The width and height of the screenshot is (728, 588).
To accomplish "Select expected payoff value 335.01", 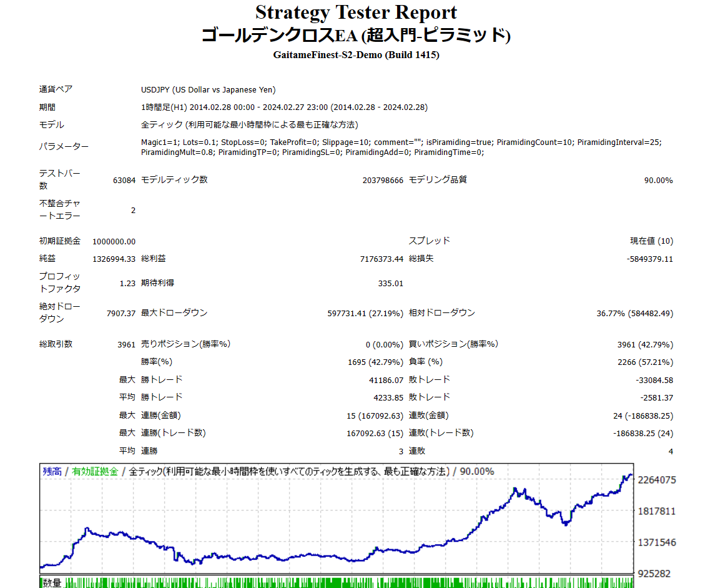I will pyautogui.click(x=390, y=284).
